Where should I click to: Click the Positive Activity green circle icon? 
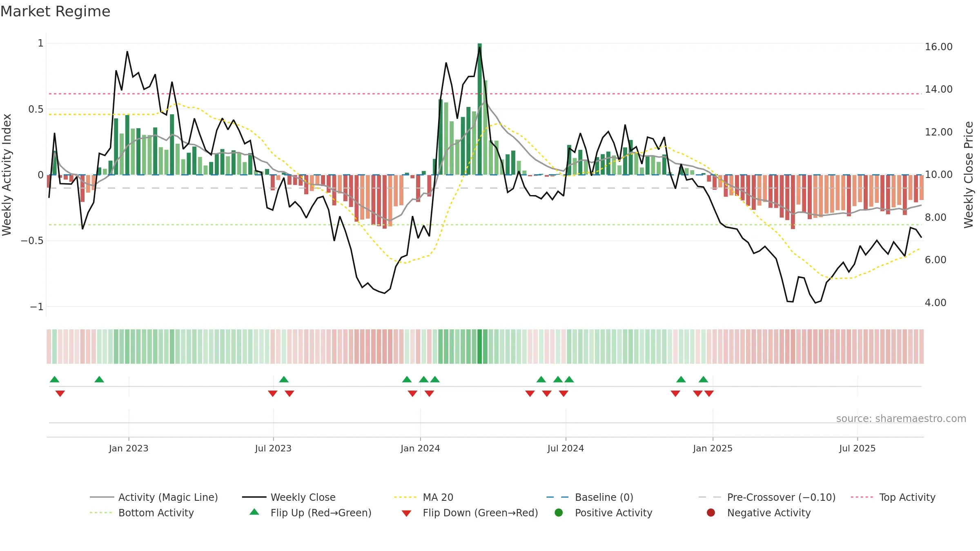tap(559, 513)
